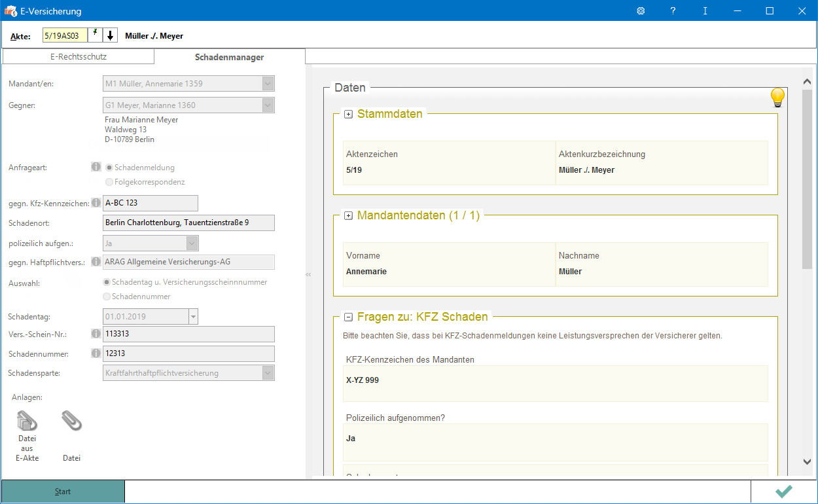Screen dimensions: 818x504
Task: Click the down arrow next to Akte field
Action: [x=111, y=35]
